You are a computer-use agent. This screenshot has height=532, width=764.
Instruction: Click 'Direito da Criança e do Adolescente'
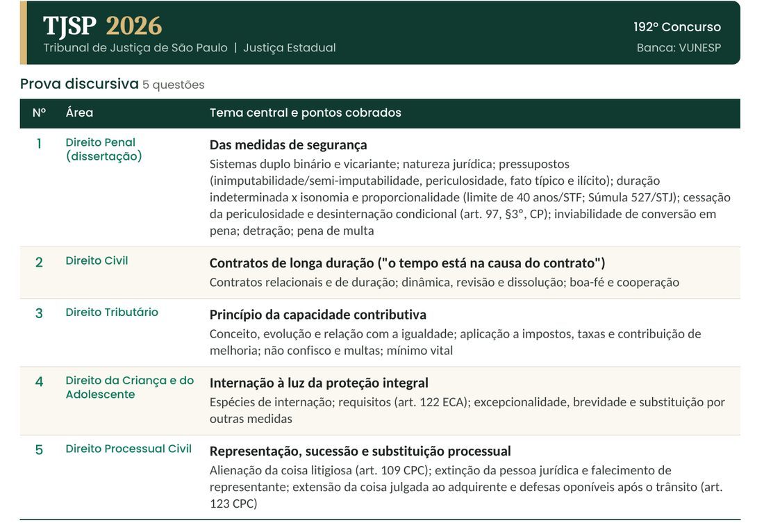(x=130, y=388)
